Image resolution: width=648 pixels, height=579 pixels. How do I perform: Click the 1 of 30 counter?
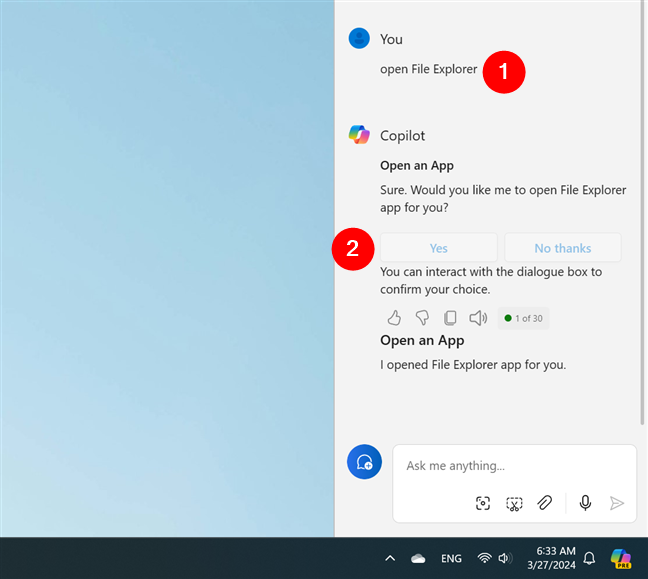523,318
